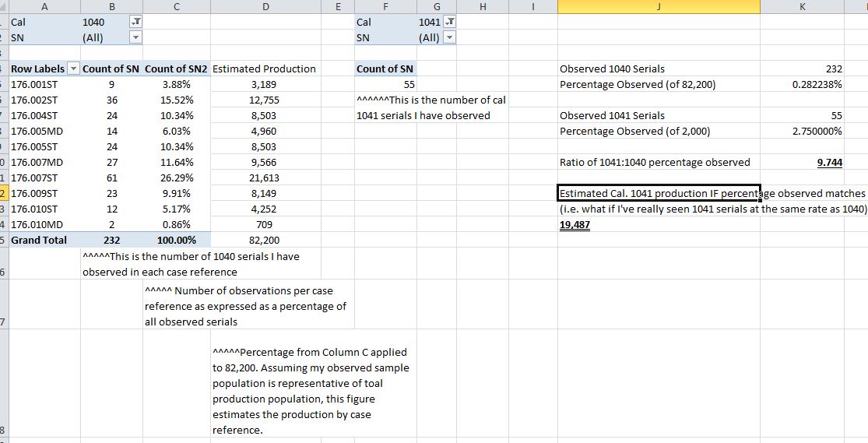
Task: Select the 2.750000% percentage cell
Action: click(817, 131)
